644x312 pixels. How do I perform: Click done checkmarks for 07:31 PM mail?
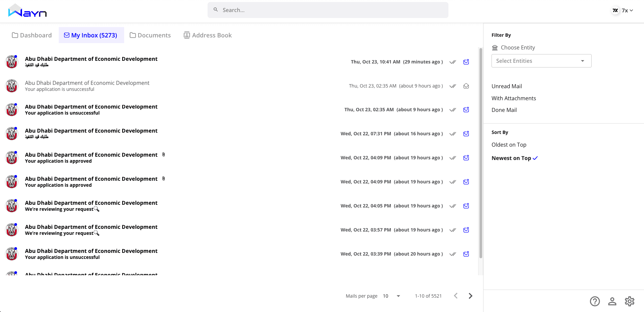tap(453, 134)
